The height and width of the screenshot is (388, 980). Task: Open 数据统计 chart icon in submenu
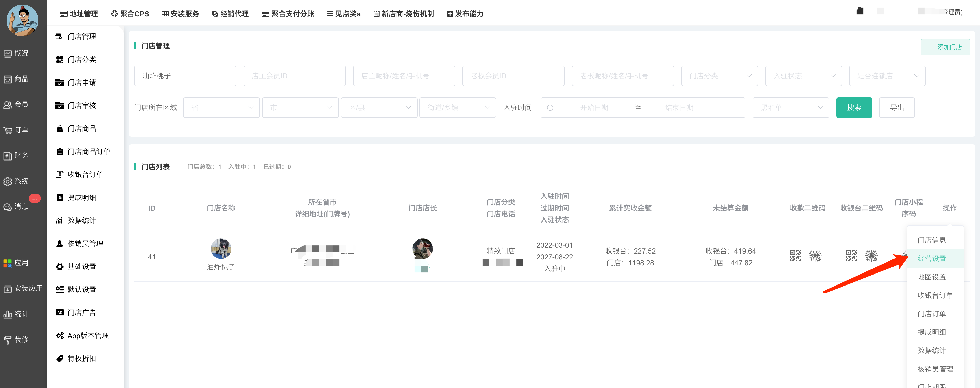pyautogui.click(x=59, y=220)
